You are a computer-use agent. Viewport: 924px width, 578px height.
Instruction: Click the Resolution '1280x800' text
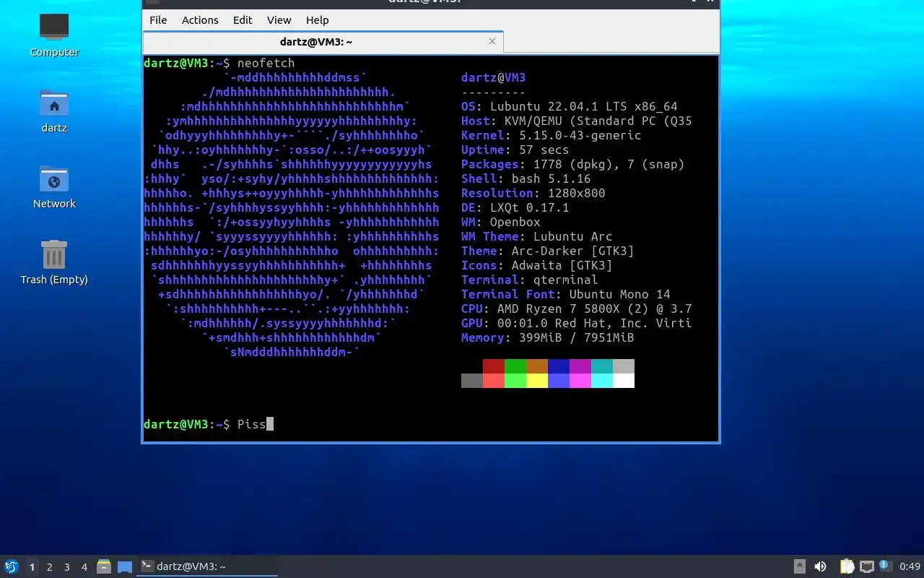(577, 193)
